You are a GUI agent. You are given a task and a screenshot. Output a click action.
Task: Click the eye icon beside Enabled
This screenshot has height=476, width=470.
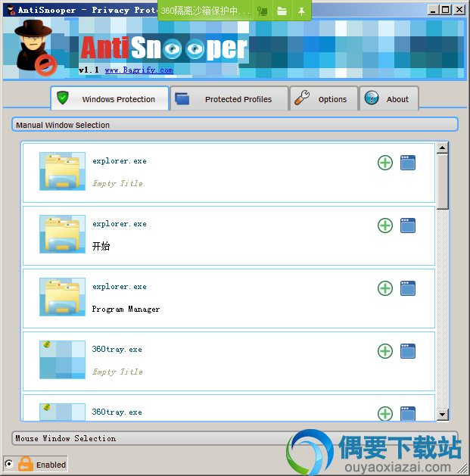(9, 464)
